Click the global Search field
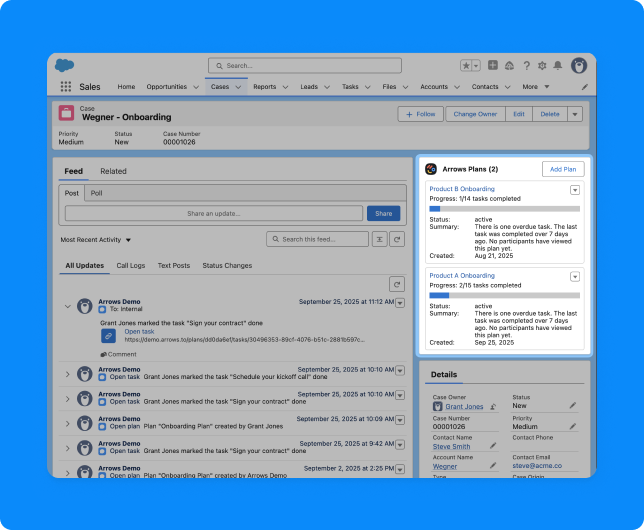The image size is (644, 530). [x=305, y=66]
